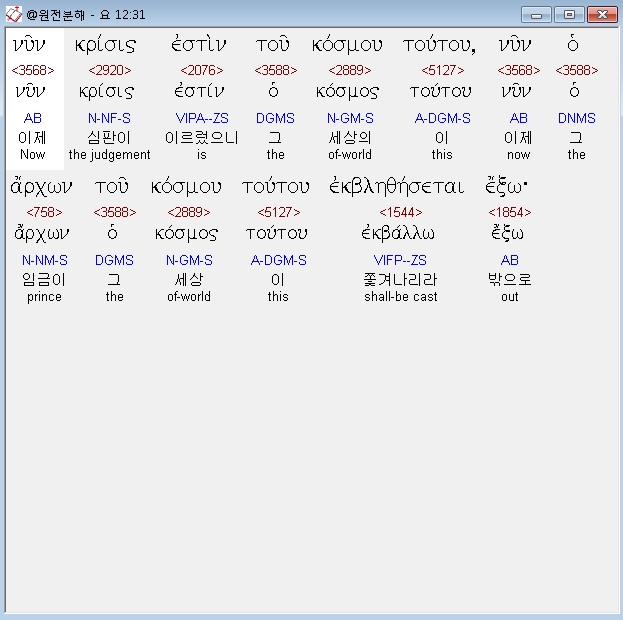Click the capitalized gloss "Now" in the highlighted column
Viewport: 623px width, 620px height.
pyautogui.click(x=33, y=155)
